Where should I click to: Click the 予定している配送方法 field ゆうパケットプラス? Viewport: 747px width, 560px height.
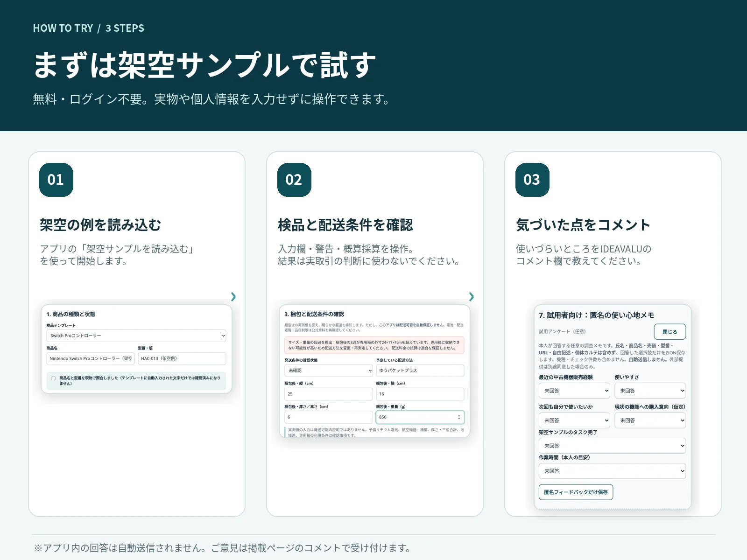pos(420,371)
